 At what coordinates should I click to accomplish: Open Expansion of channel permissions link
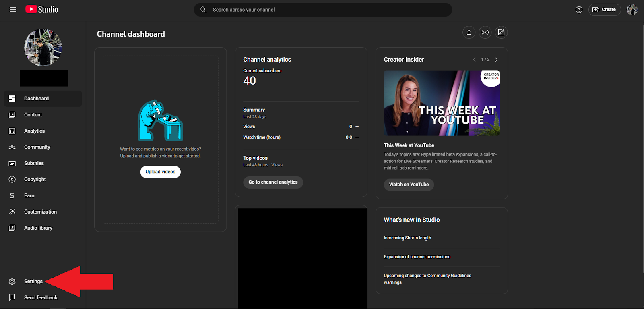point(417,257)
